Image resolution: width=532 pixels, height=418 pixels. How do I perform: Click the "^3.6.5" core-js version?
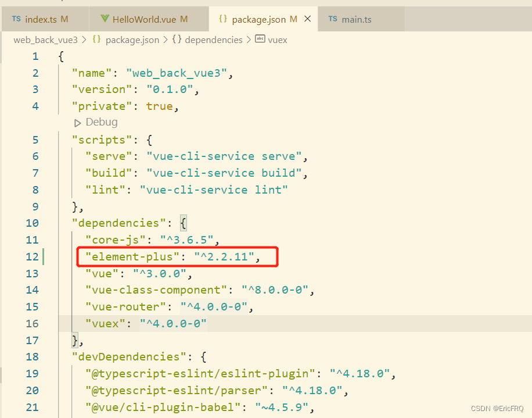click(186, 240)
